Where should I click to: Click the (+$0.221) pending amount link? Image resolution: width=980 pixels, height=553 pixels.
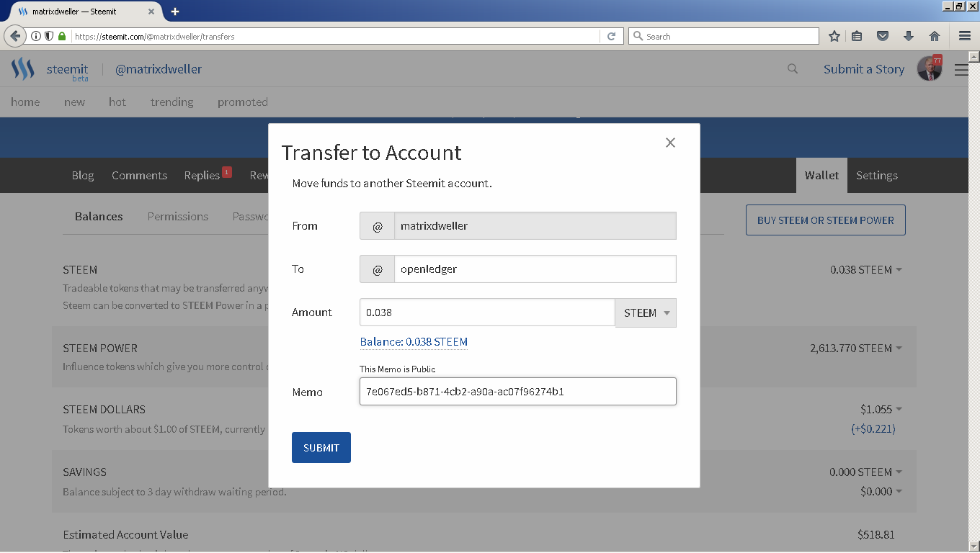(873, 428)
